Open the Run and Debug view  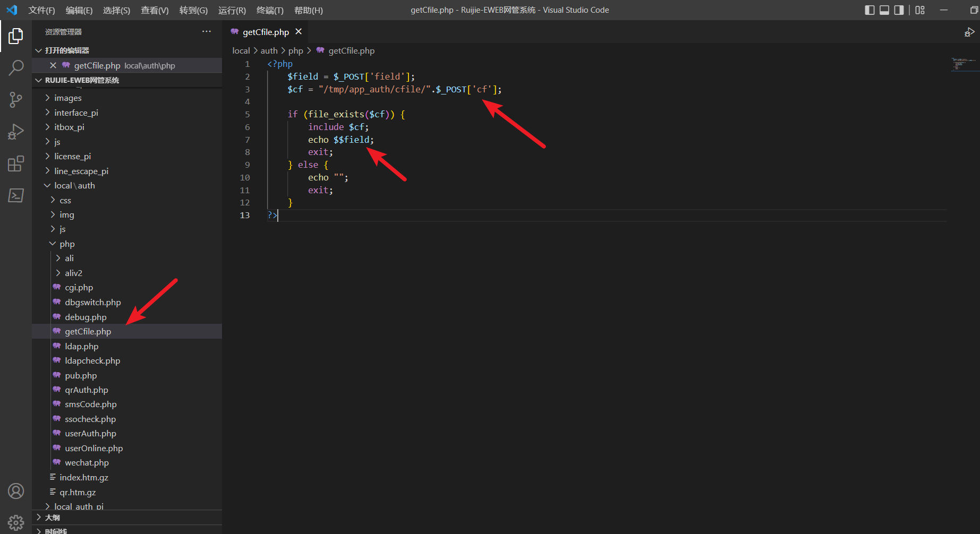pos(16,132)
